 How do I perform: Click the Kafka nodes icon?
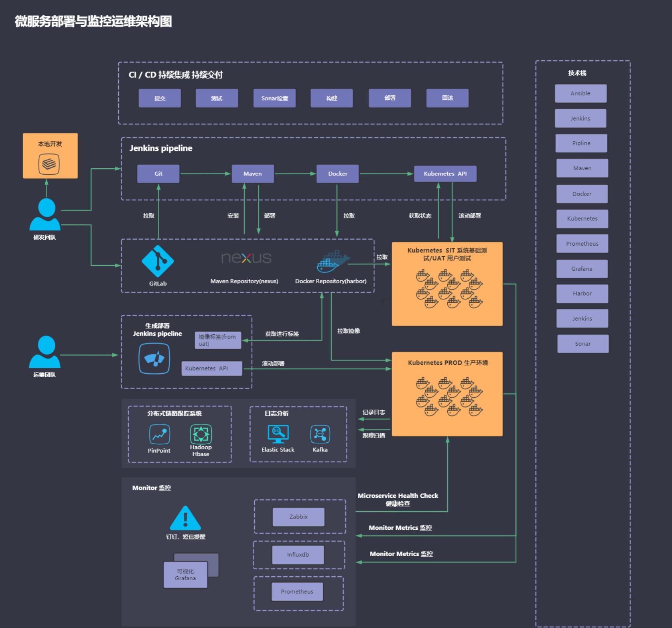click(320, 434)
